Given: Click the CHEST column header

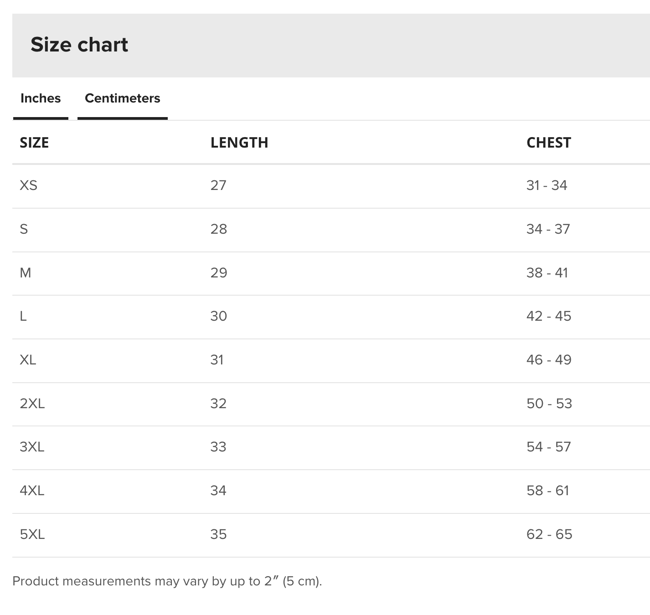Looking at the screenshot, I should point(548,142).
